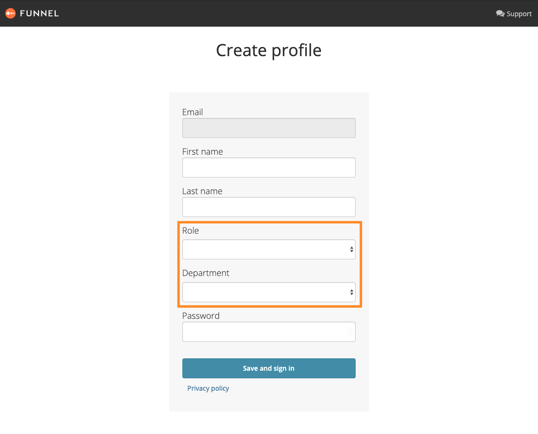Click the Support chat bubble icon
The height and width of the screenshot is (434, 538).
(x=500, y=13)
